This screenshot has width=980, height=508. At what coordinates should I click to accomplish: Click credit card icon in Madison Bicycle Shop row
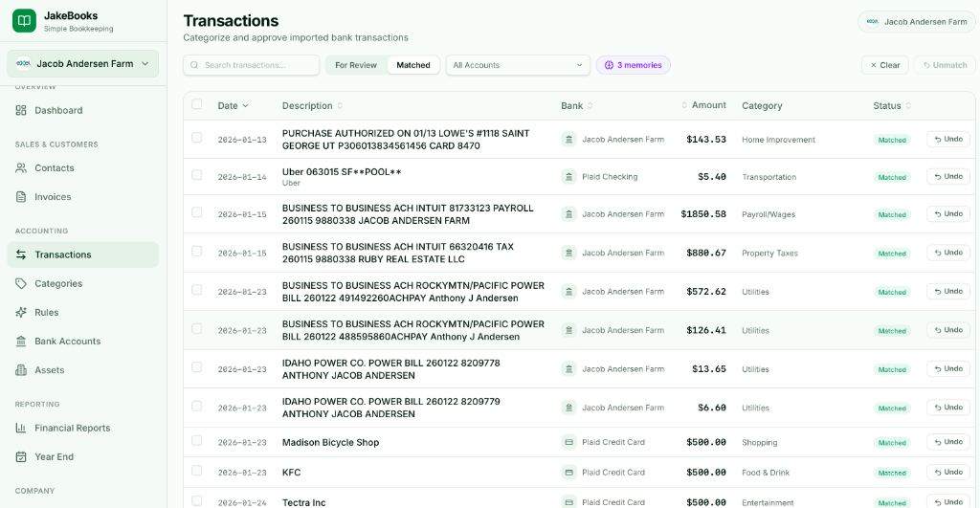click(568, 442)
